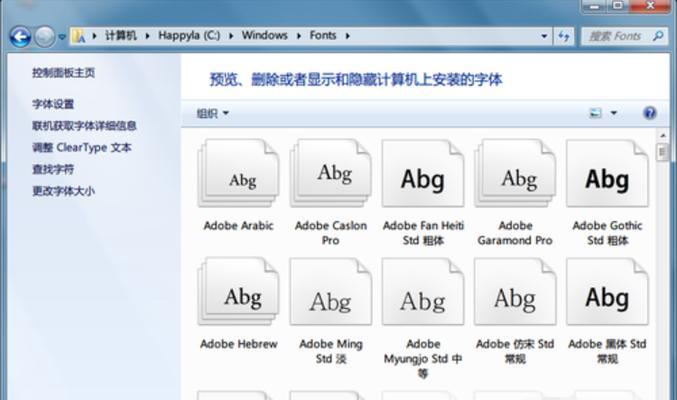Expand arrow between Windows and Fonts
This screenshot has height=400, width=677.
pyautogui.click(x=299, y=36)
